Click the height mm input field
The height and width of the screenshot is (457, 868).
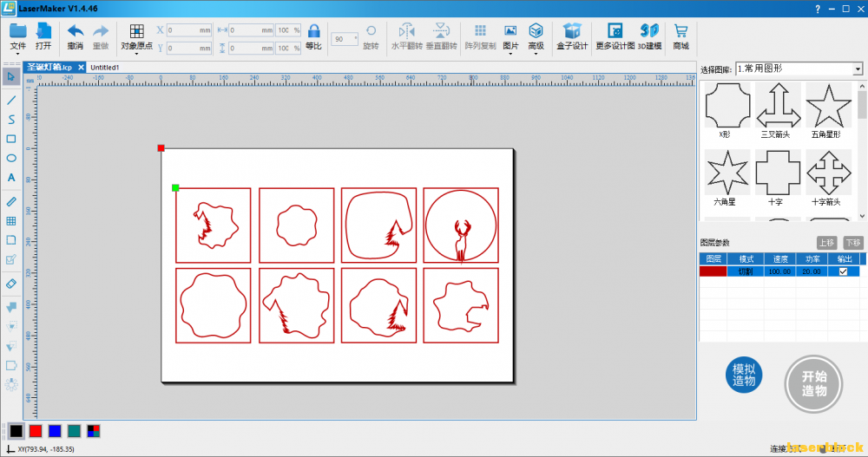252,49
